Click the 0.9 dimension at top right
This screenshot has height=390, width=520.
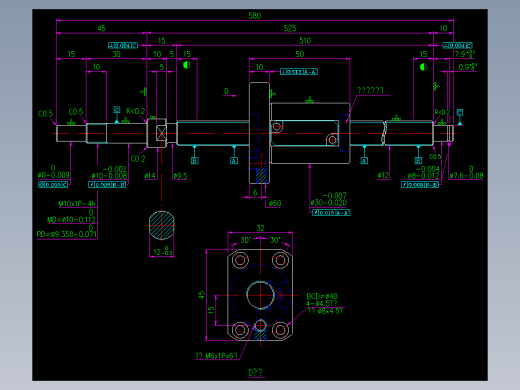pos(467,67)
